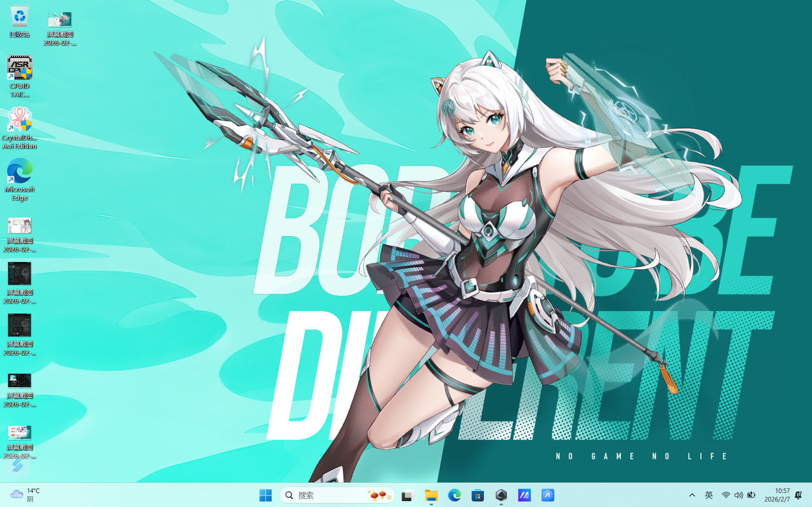Open Wi-Fi network settings in tray
The image size is (812, 507).
click(726, 495)
